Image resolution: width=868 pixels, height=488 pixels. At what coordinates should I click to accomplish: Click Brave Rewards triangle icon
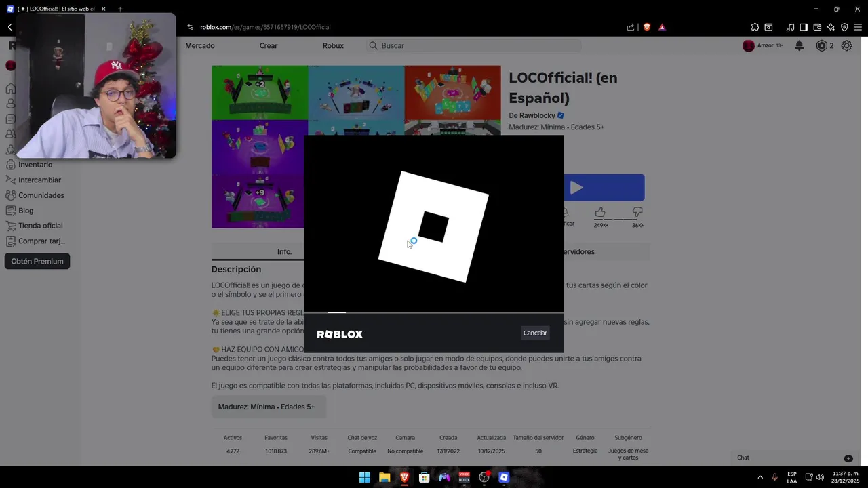[662, 27]
